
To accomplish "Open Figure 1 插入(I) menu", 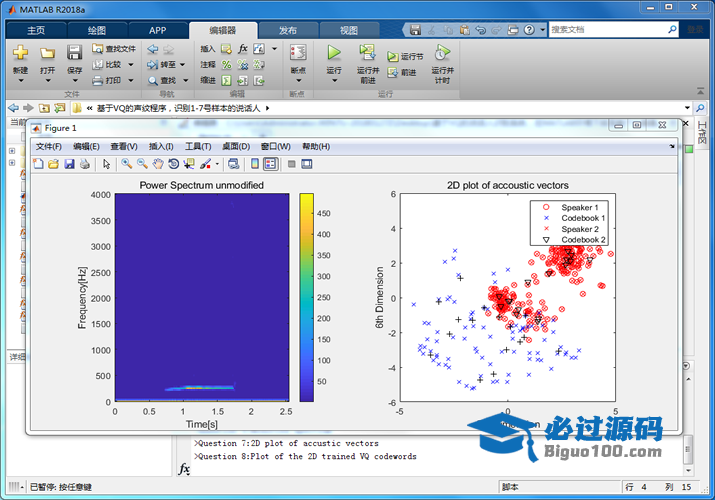I will click(161, 146).
